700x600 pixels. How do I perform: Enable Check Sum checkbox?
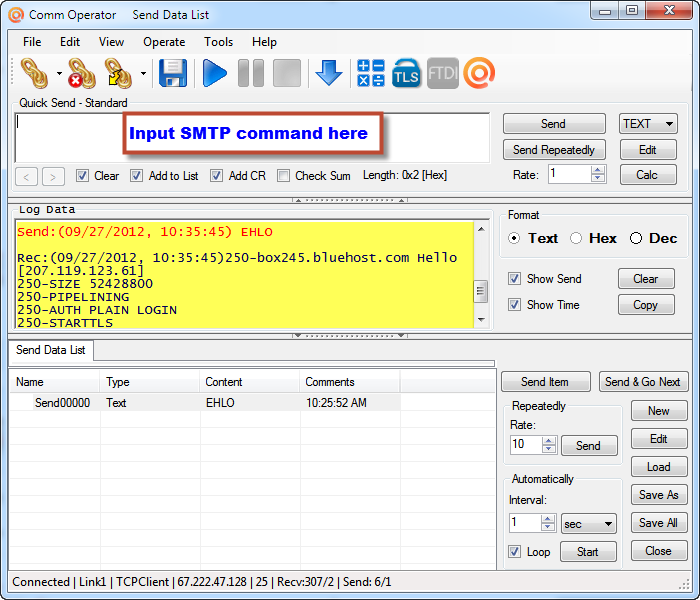tap(283, 175)
